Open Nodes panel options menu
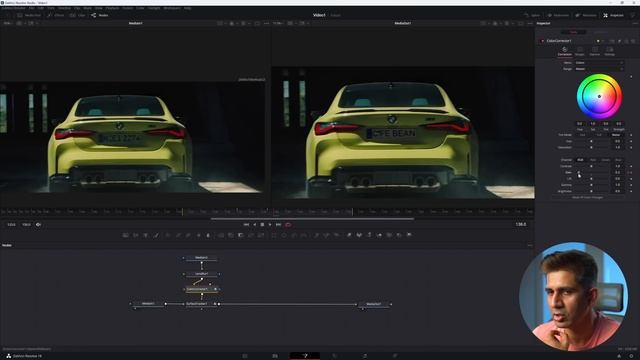Screen dimensions: 640x360 [530, 245]
